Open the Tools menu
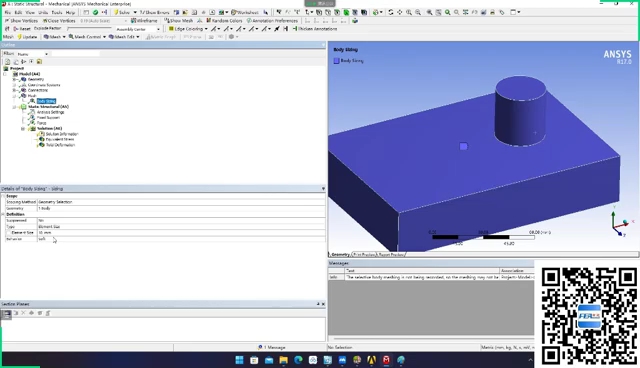 click(57, 12)
